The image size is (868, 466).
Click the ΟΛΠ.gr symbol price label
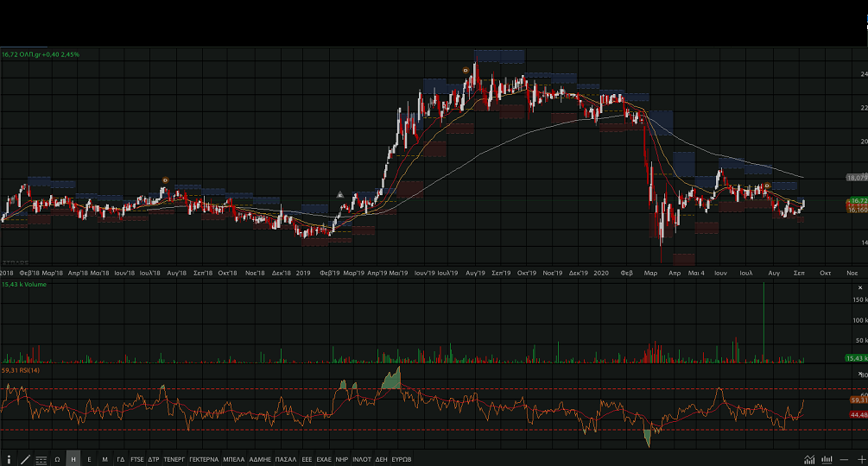coord(41,54)
